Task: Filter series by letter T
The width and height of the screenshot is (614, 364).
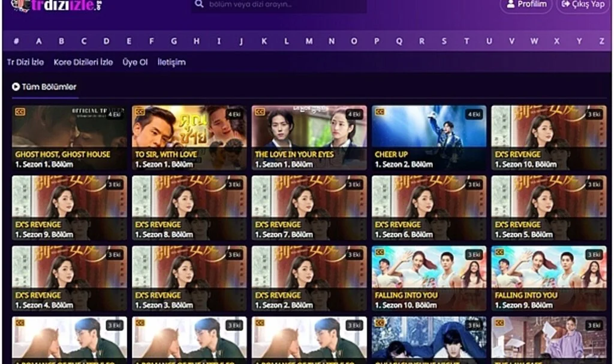Action: (466, 41)
